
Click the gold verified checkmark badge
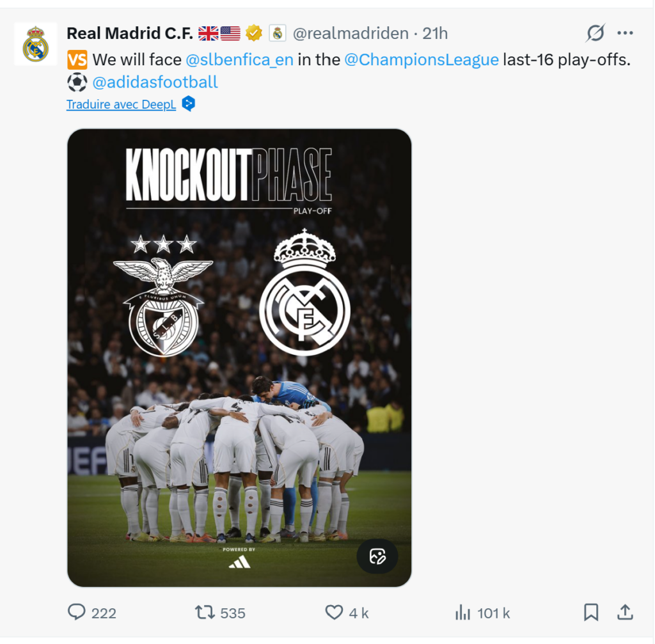click(x=253, y=33)
